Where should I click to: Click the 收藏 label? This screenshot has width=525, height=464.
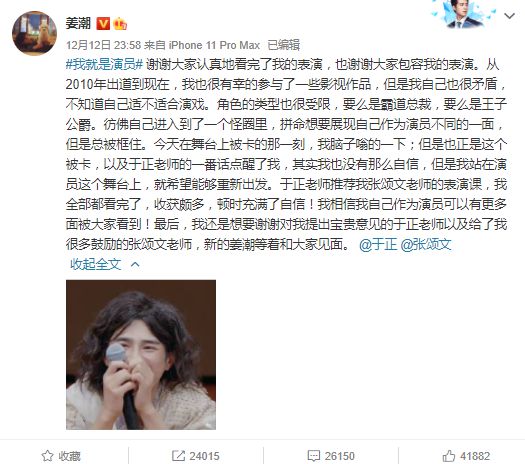(x=70, y=456)
